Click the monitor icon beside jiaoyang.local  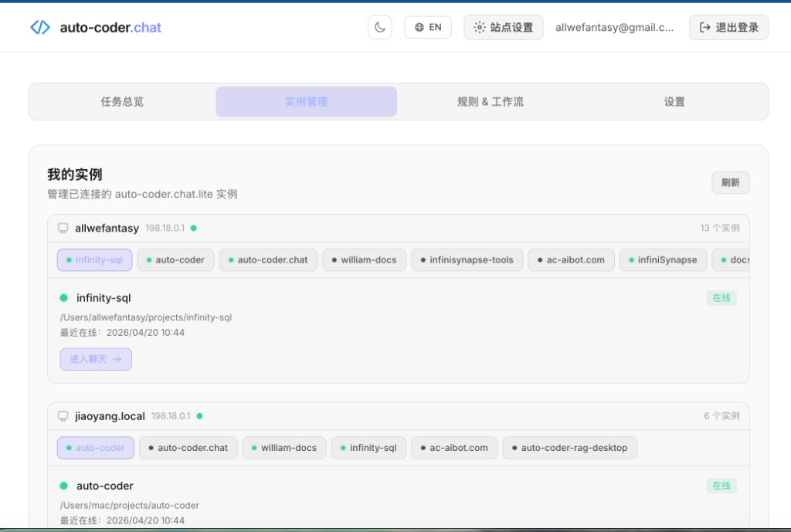pos(63,416)
